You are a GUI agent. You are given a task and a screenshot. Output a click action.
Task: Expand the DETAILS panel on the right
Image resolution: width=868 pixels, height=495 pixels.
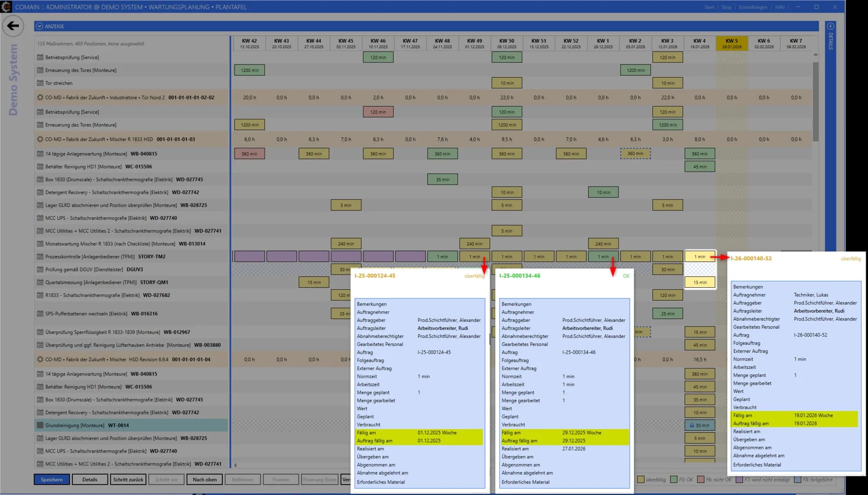pyautogui.click(x=831, y=26)
